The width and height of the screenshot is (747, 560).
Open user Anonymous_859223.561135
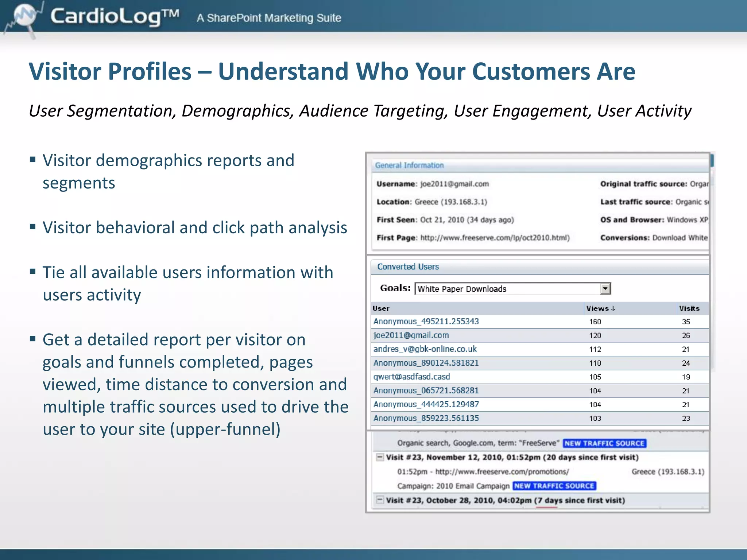pyautogui.click(x=426, y=418)
